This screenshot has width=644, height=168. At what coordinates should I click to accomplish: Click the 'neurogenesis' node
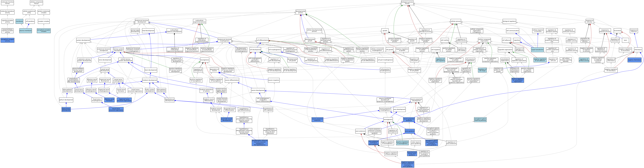(204, 60)
